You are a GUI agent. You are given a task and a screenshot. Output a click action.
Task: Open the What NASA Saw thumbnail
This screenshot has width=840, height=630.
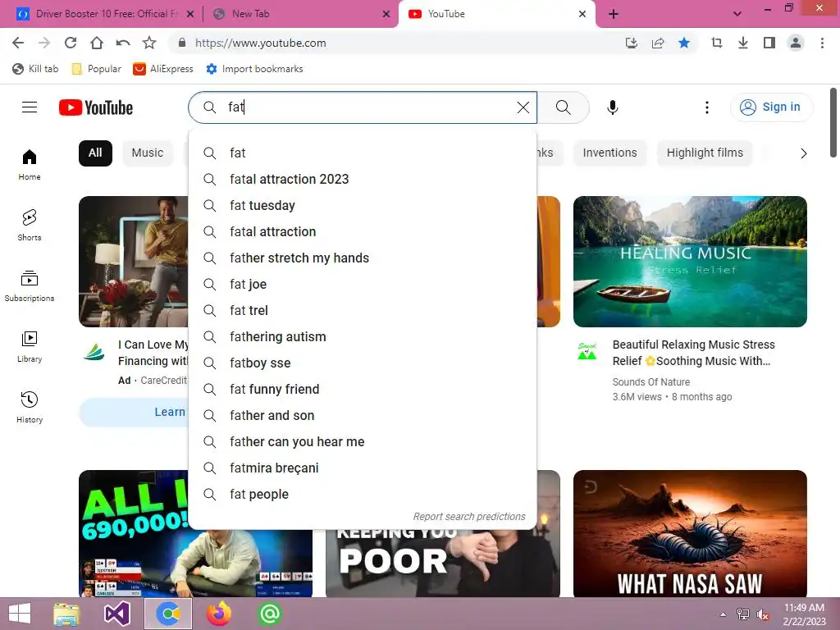(x=690, y=533)
